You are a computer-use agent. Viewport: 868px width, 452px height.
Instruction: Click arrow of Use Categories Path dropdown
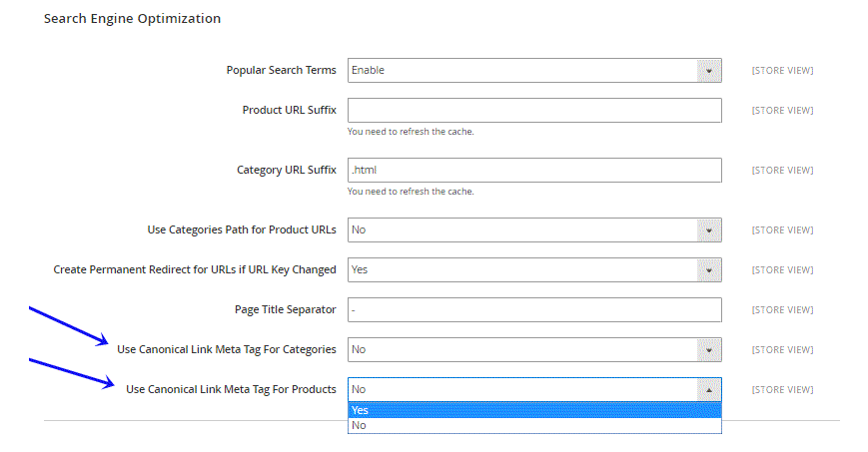click(x=708, y=229)
